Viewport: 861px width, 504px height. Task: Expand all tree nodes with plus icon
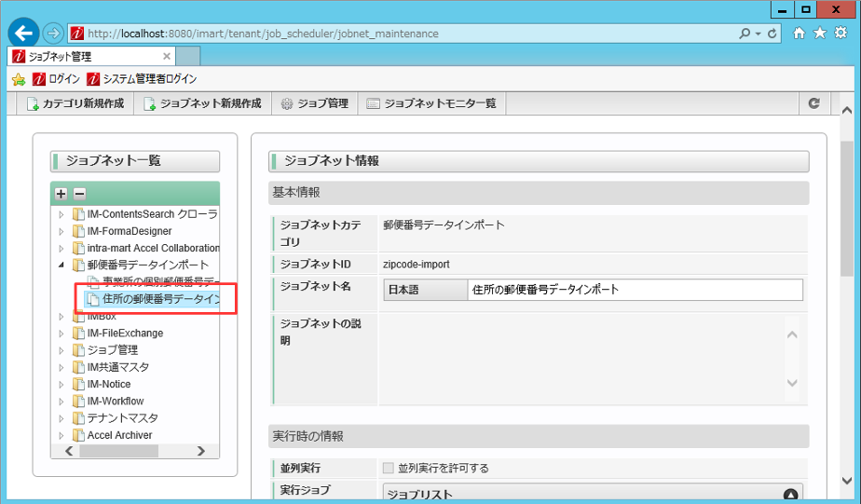(61, 193)
